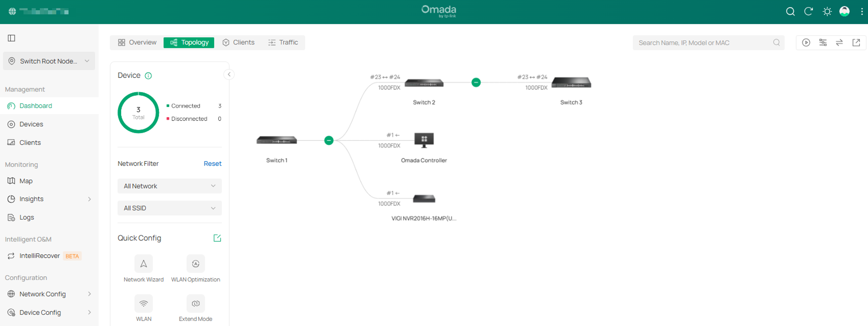868x326 pixels.
Task: Open WLAN Optimization quick config
Action: [x=195, y=269]
